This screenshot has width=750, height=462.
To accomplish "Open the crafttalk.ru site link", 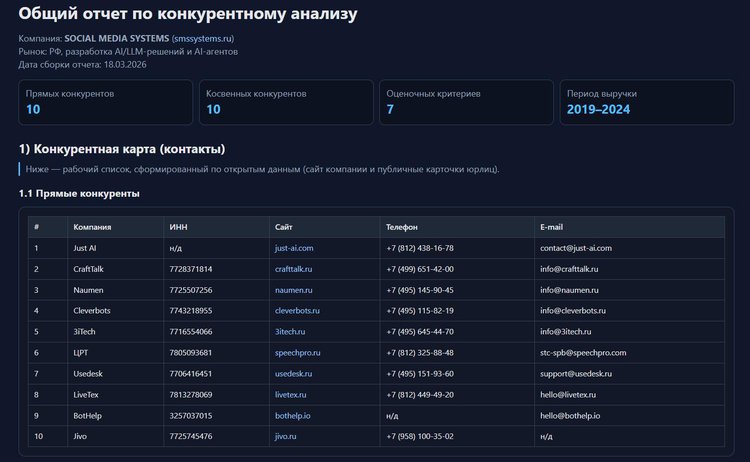I will [x=293, y=269].
